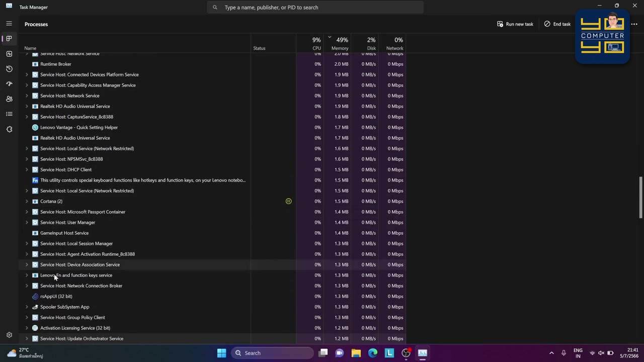Viewport: 644px width, 362px height.
Task: Open Services page icon in sidebar
Action: (9, 129)
